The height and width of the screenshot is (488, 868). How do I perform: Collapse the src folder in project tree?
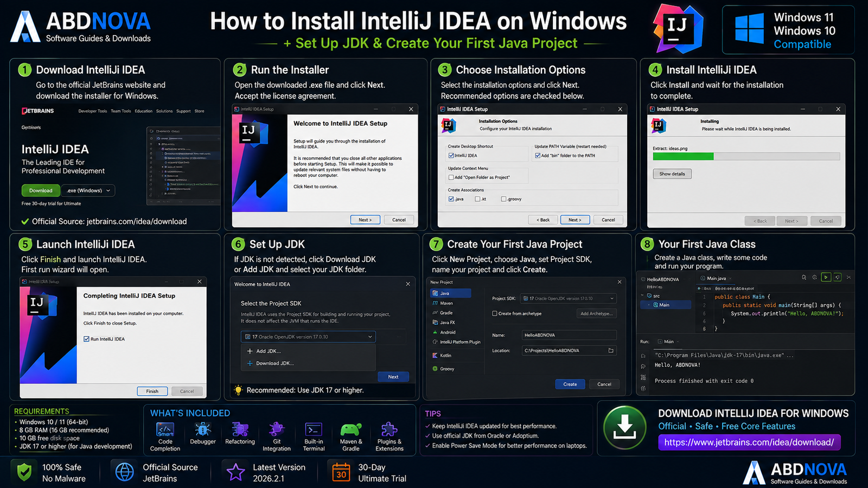tap(642, 296)
